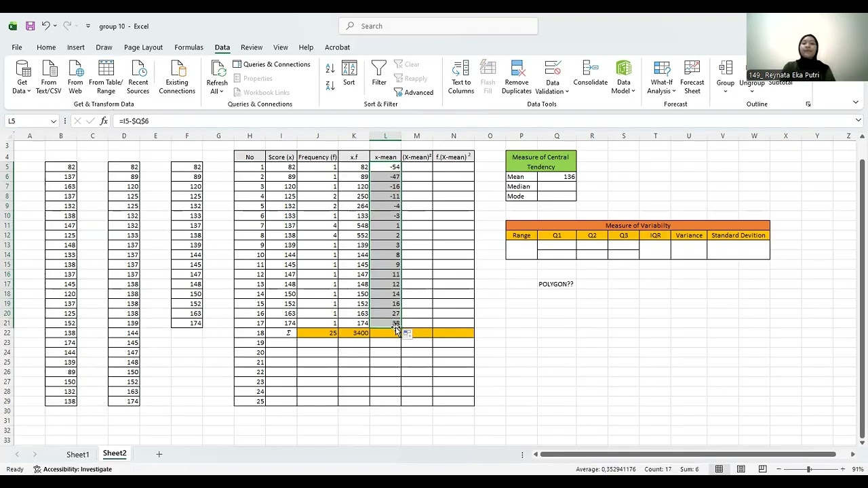Image resolution: width=868 pixels, height=488 pixels.
Task: Select column L header
Action: (x=385, y=136)
